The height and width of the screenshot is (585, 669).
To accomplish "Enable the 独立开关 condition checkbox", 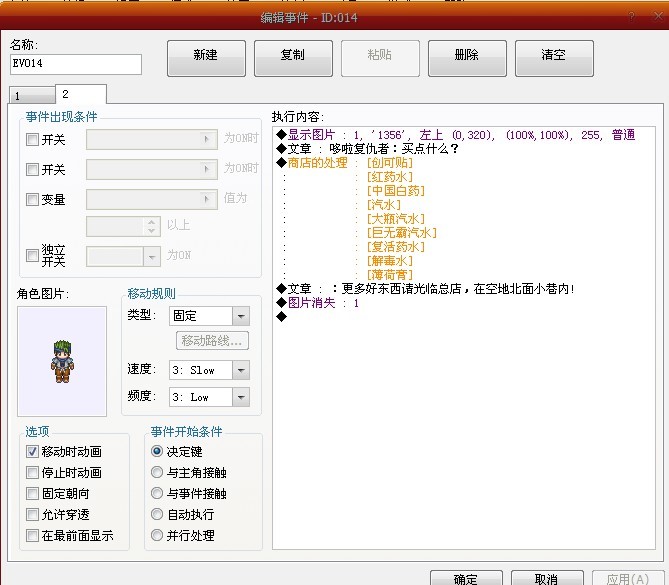I will pyautogui.click(x=32, y=256).
